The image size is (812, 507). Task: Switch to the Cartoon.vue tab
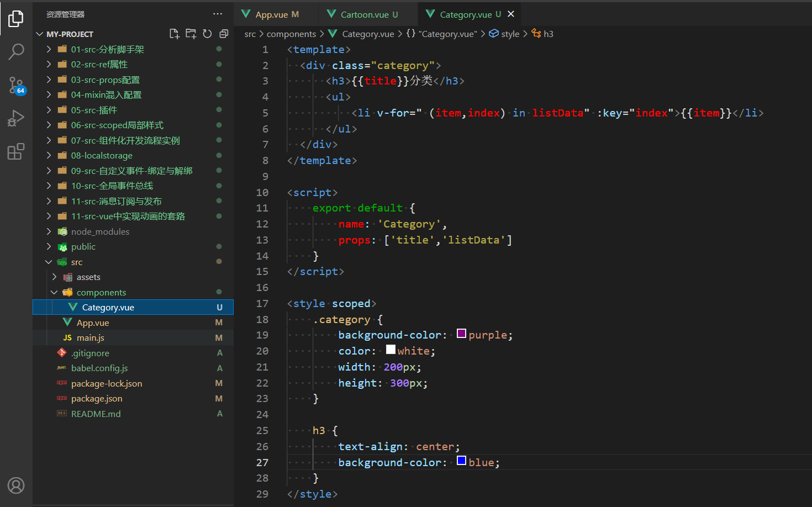click(368, 14)
